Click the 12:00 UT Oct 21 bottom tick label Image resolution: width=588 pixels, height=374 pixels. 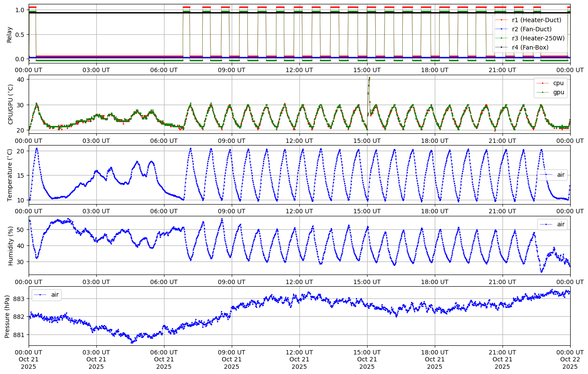click(299, 359)
